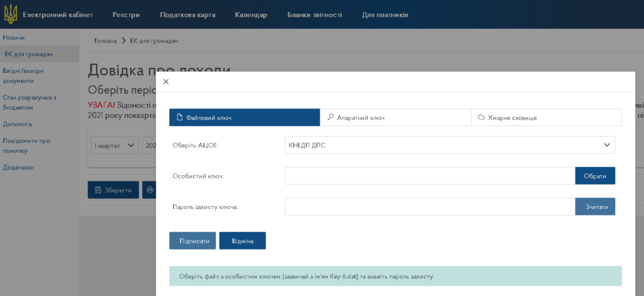Open the Реєстри menu

tap(126, 14)
